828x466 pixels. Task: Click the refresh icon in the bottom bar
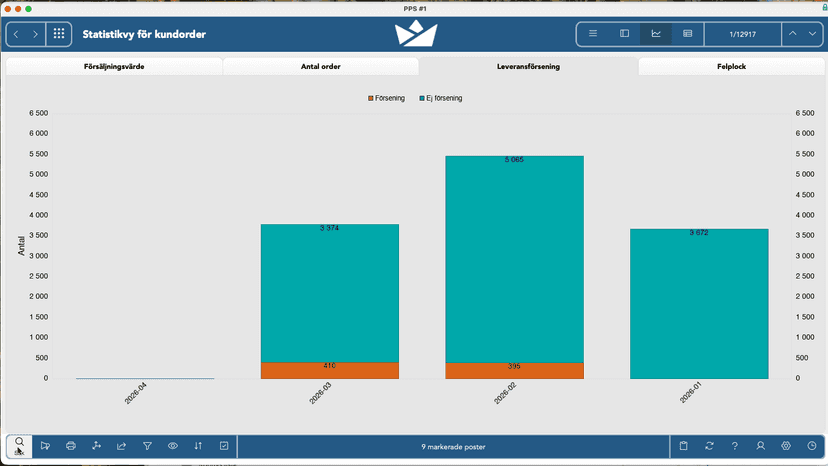point(709,446)
